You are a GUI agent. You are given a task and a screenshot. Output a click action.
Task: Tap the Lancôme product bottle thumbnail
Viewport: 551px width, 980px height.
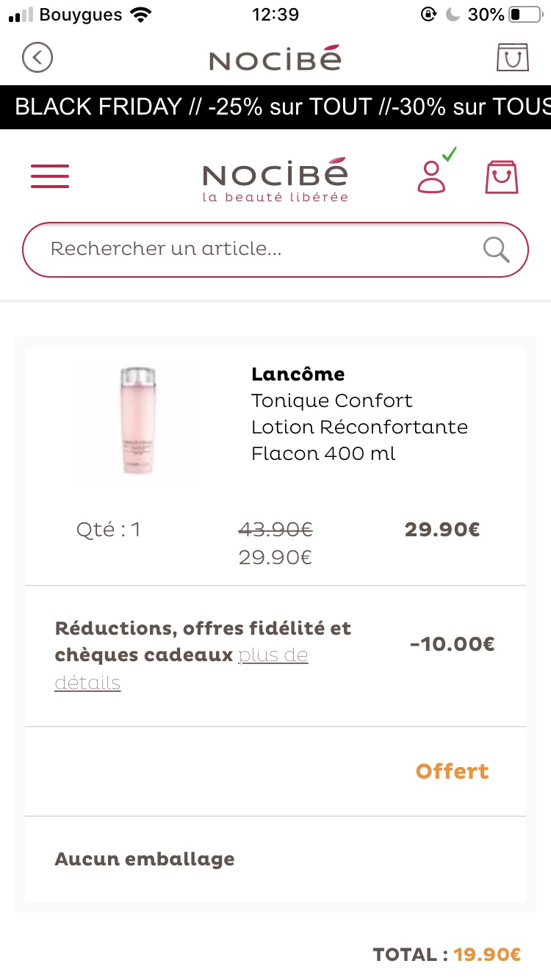click(x=138, y=422)
